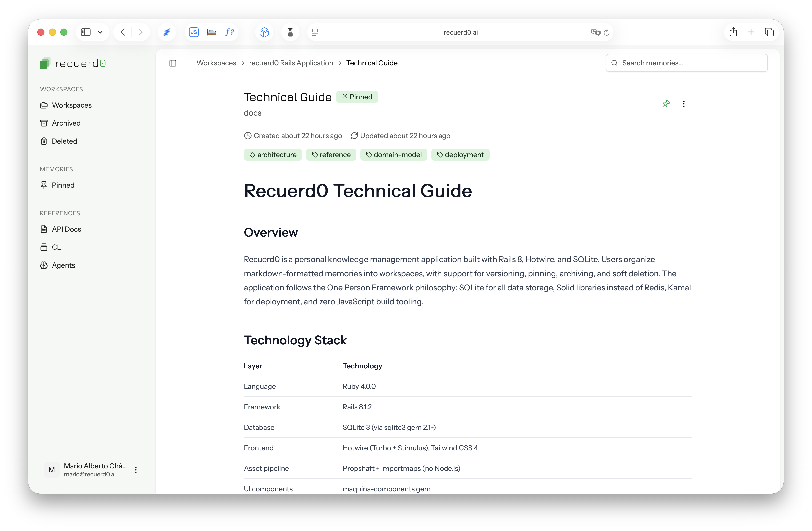
Task: Toggle the Safari sidebar button
Action: point(86,32)
